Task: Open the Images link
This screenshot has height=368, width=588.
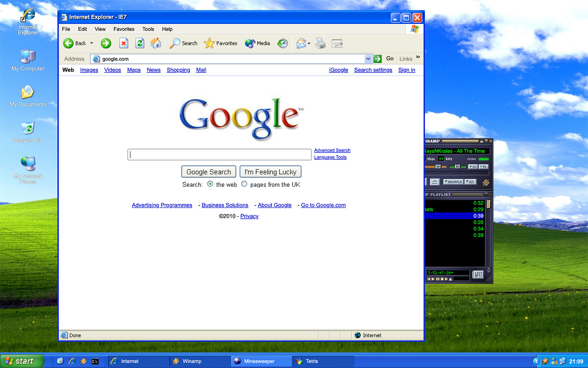Action: click(89, 70)
